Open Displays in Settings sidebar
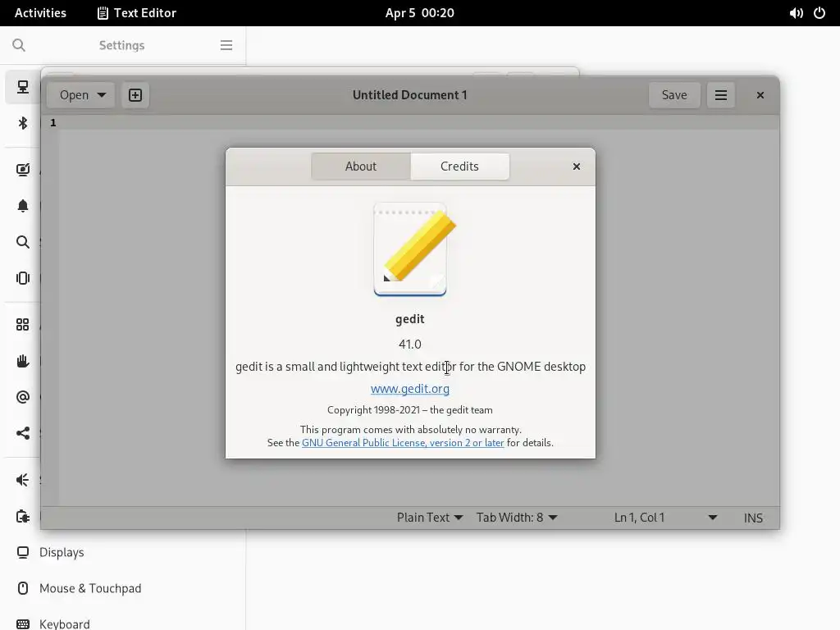Image resolution: width=840 pixels, height=630 pixels. [x=123, y=552]
